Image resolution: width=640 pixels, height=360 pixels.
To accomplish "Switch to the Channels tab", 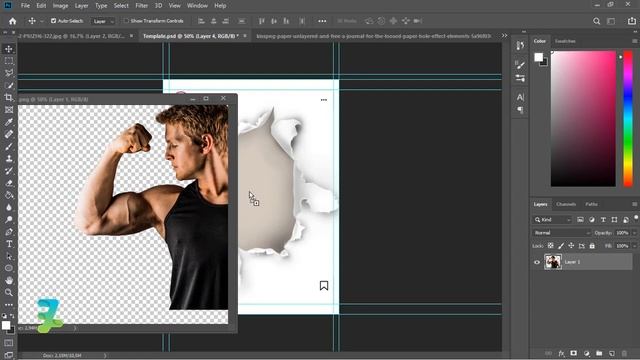I will tap(566, 204).
